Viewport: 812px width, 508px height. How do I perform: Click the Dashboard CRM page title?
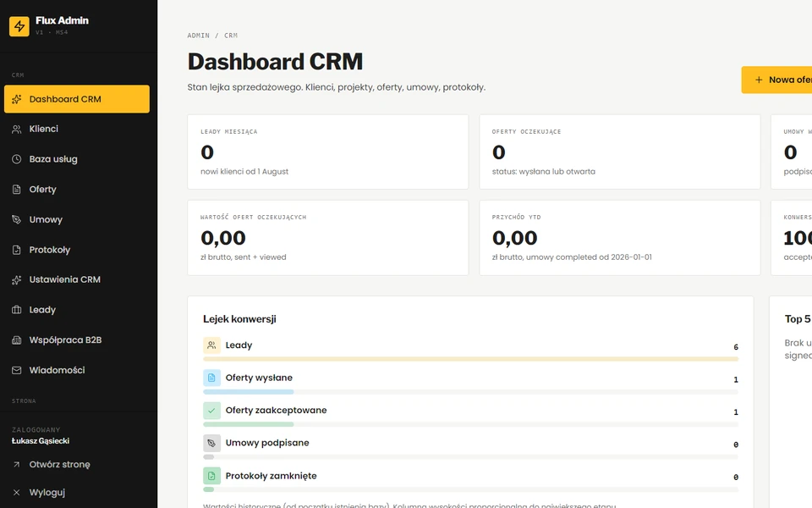coord(275,62)
